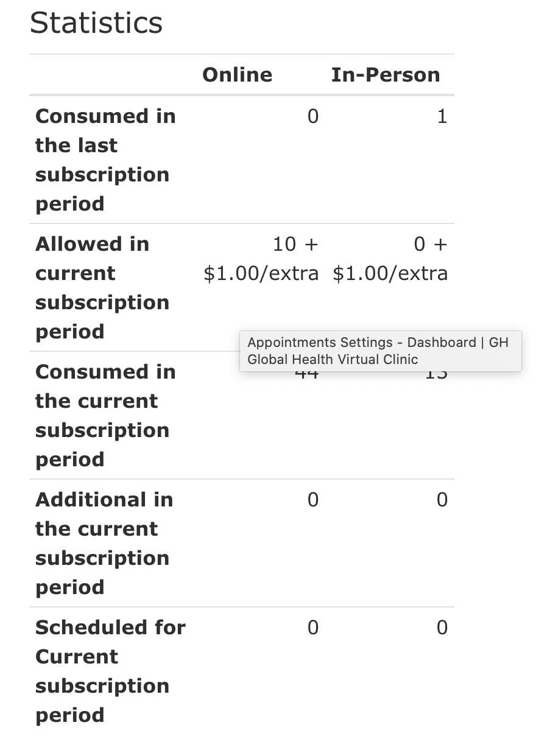Screen dimensions: 536x756
Task: Click the partly hidden Online current consumed value
Action: click(x=306, y=375)
